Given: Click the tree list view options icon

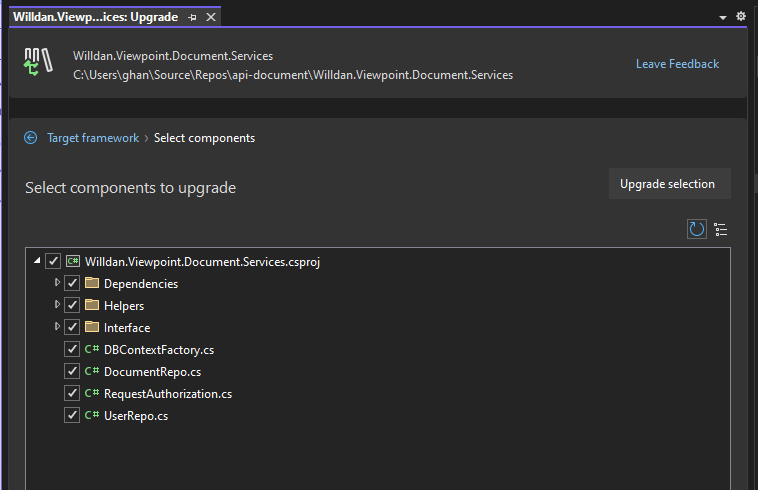Looking at the screenshot, I should pyautogui.click(x=721, y=229).
